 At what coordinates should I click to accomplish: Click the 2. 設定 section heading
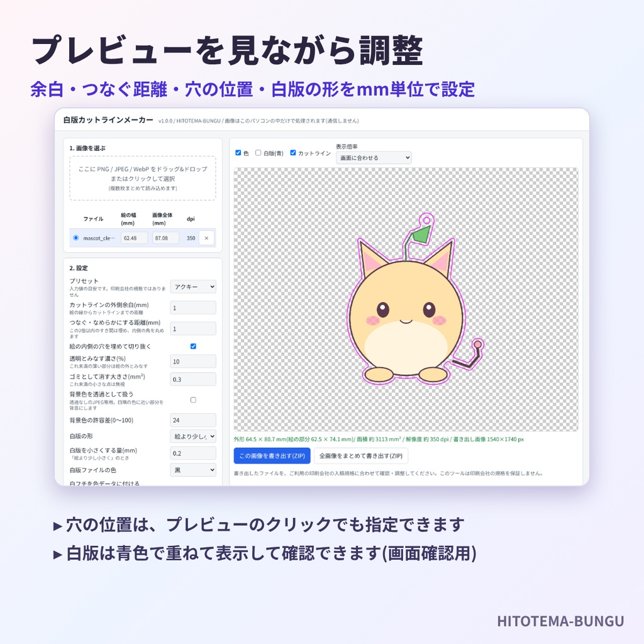(x=78, y=268)
